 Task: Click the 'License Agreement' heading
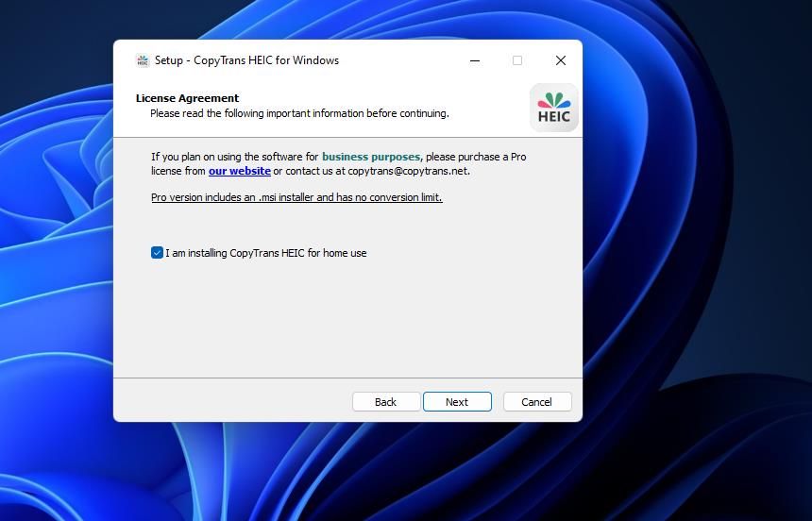188,98
